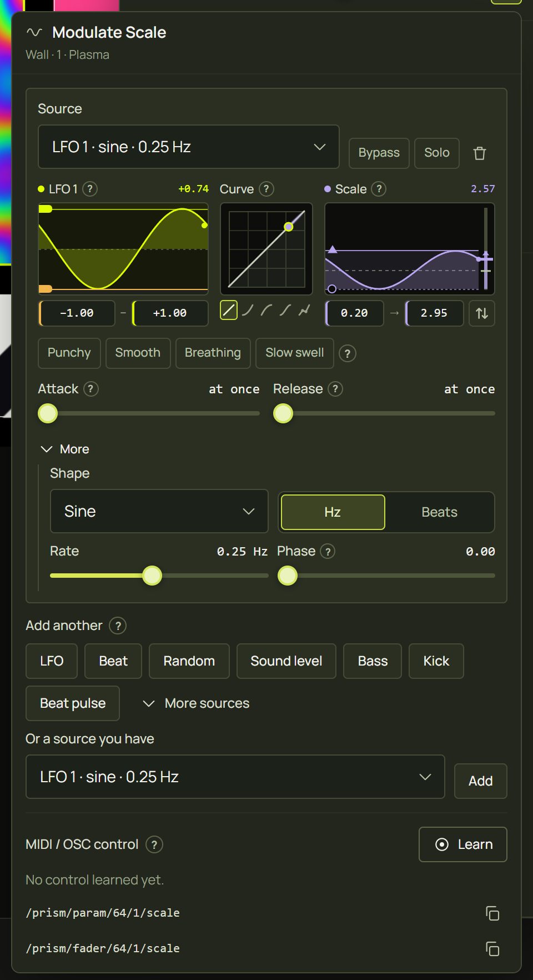The image size is (533, 980).
Task: Click the Attack slider handle
Action: click(x=48, y=413)
